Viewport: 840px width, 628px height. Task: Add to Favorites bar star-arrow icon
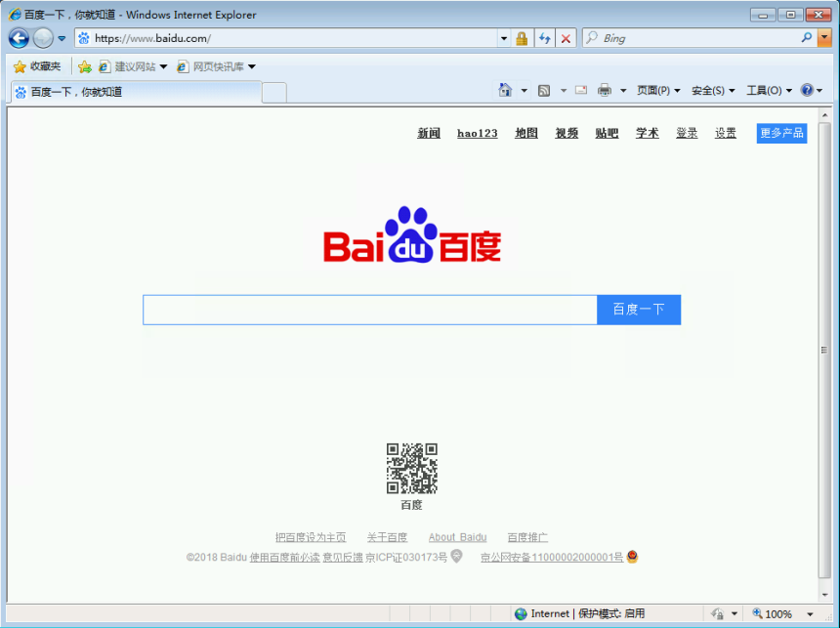tap(84, 66)
